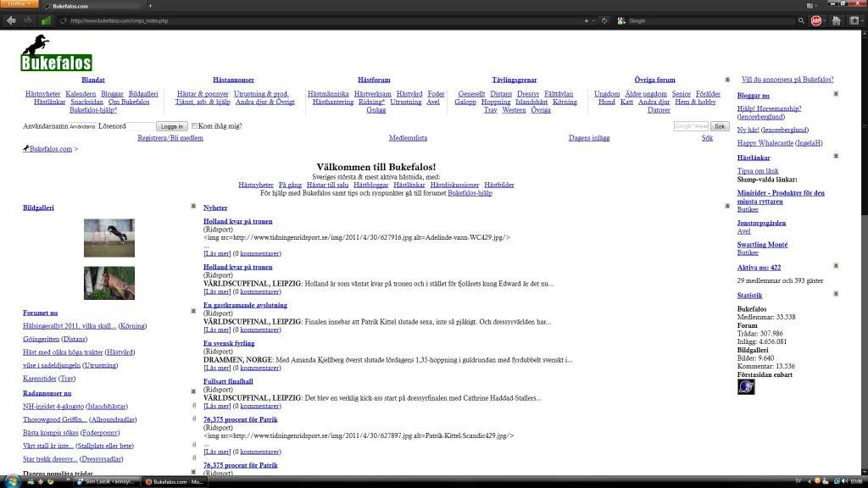The height and width of the screenshot is (488, 868).
Task: Open the Registrera/Bli medlem link
Action: coord(170,138)
